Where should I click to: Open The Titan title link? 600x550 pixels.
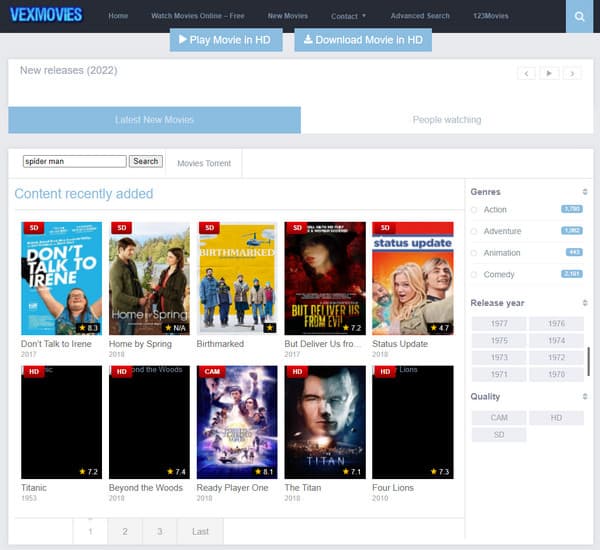click(x=303, y=488)
